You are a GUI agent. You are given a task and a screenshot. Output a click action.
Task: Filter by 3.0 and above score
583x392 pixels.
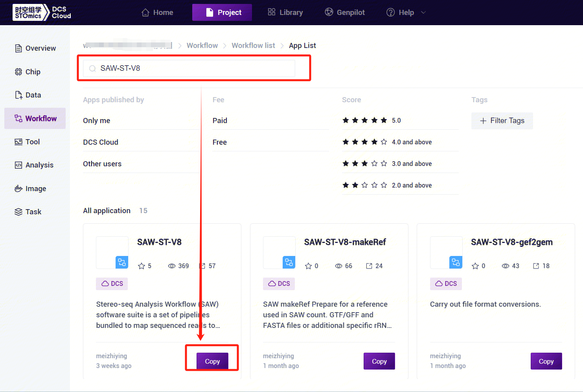pos(387,164)
